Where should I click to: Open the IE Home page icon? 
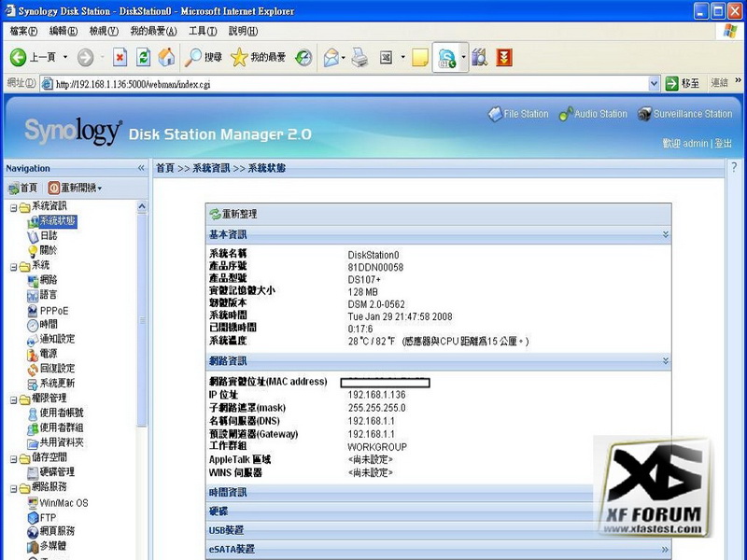pos(166,58)
